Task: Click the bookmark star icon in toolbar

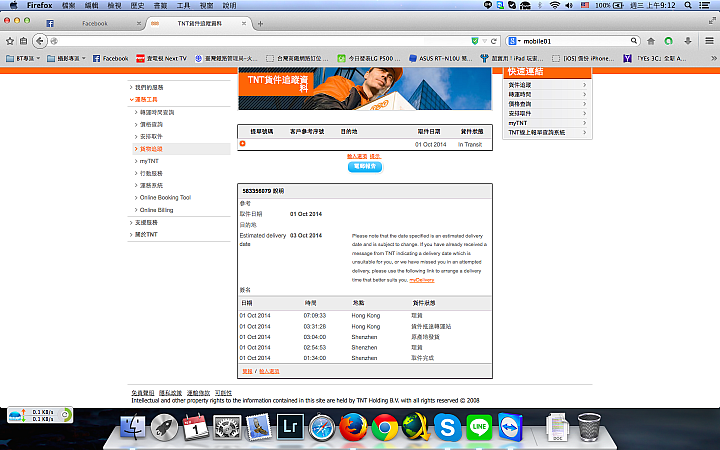Action: click(x=10, y=41)
